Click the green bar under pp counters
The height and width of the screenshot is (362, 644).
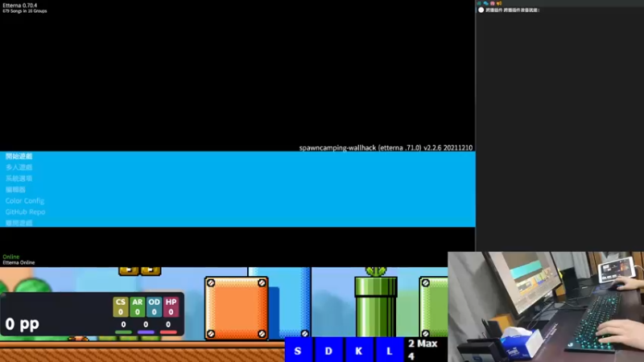[123, 332]
